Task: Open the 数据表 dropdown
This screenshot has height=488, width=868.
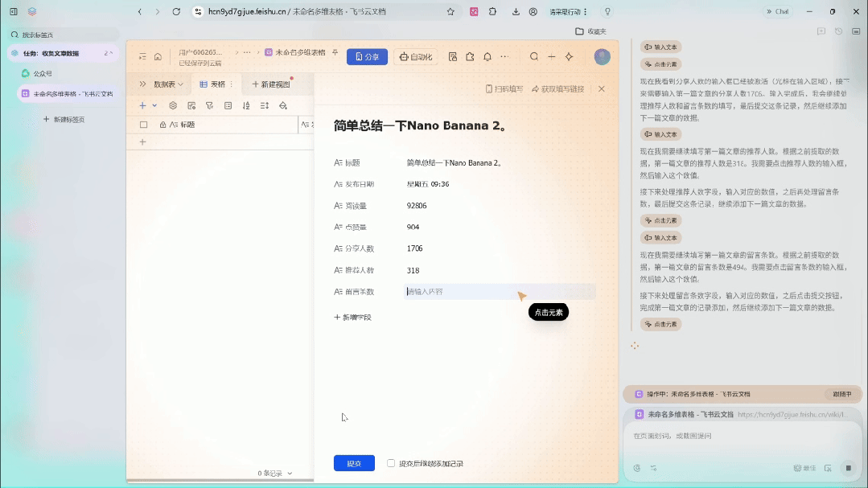Action: tap(167, 84)
